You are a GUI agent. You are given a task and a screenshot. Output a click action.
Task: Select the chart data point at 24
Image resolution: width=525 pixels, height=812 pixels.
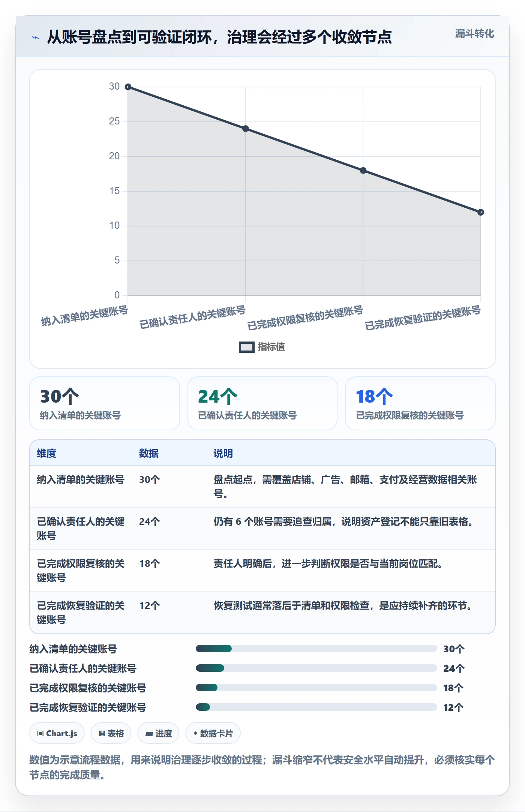[x=246, y=129]
